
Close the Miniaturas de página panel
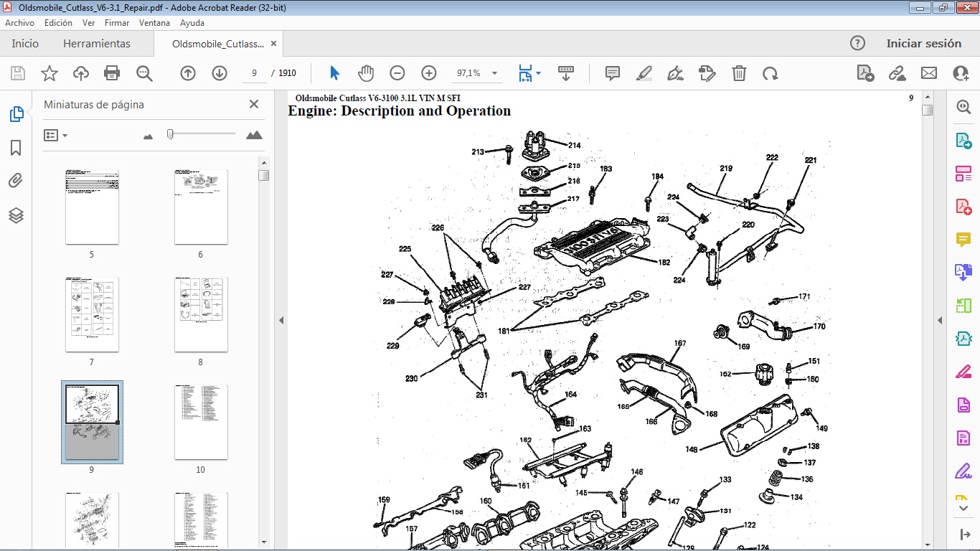[x=254, y=104]
